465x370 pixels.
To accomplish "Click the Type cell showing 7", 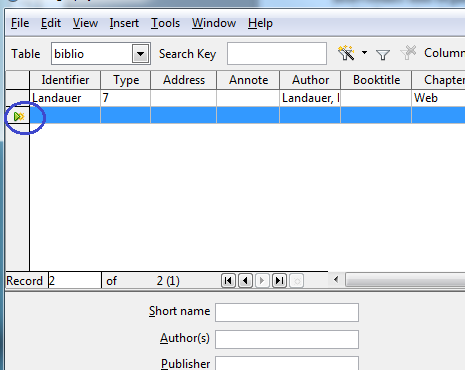I will pos(126,98).
